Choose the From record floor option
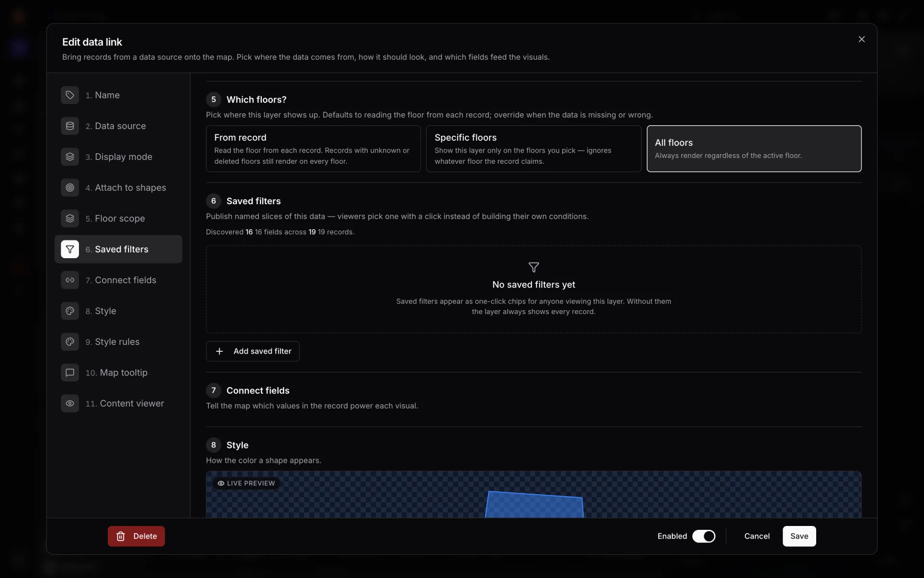Image resolution: width=924 pixels, height=578 pixels. point(313,148)
